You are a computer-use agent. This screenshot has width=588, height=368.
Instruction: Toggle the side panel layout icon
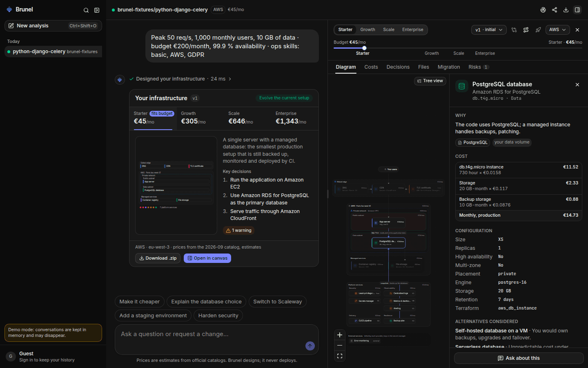point(577,10)
